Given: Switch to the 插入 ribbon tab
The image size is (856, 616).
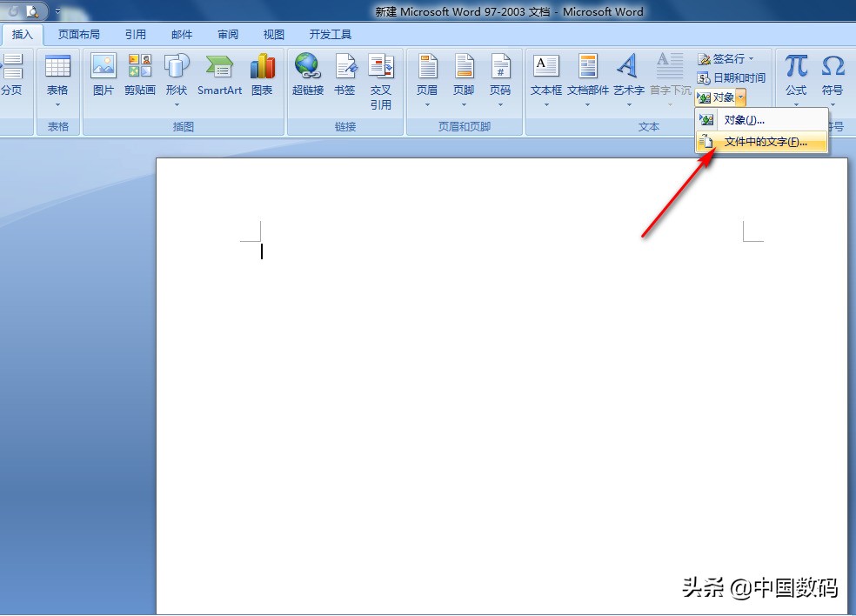Looking at the screenshot, I should click(x=23, y=35).
